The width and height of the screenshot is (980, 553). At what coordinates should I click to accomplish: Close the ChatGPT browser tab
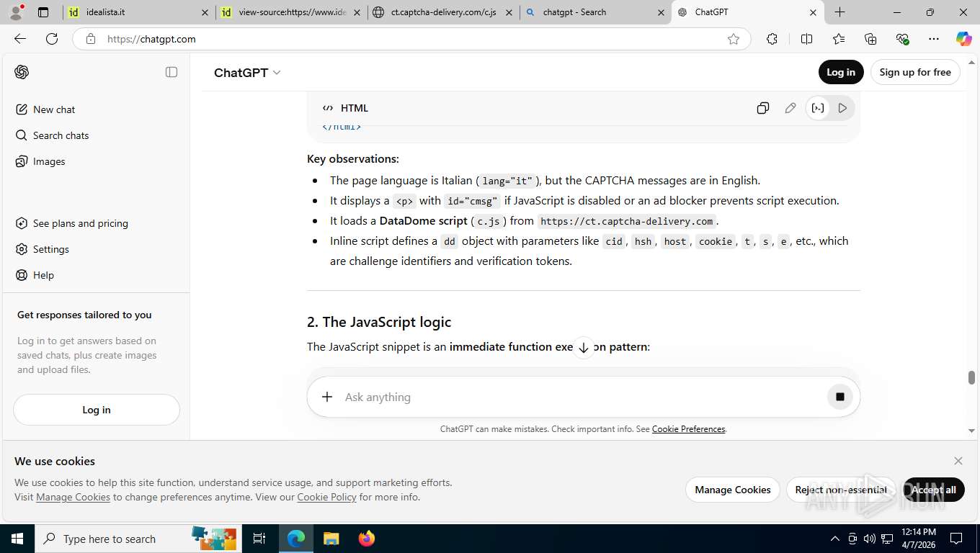813,12
